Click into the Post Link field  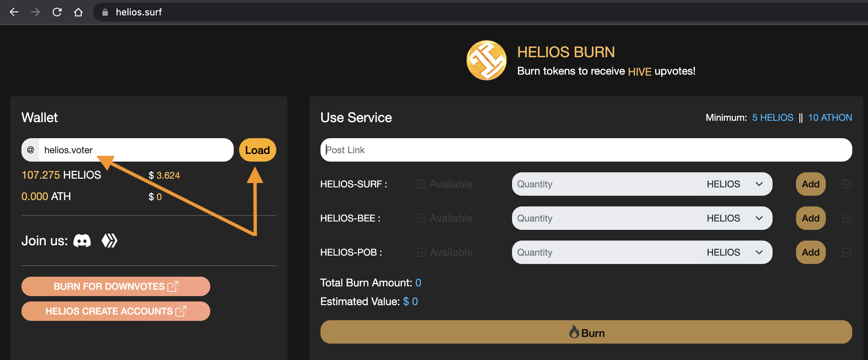tap(586, 150)
